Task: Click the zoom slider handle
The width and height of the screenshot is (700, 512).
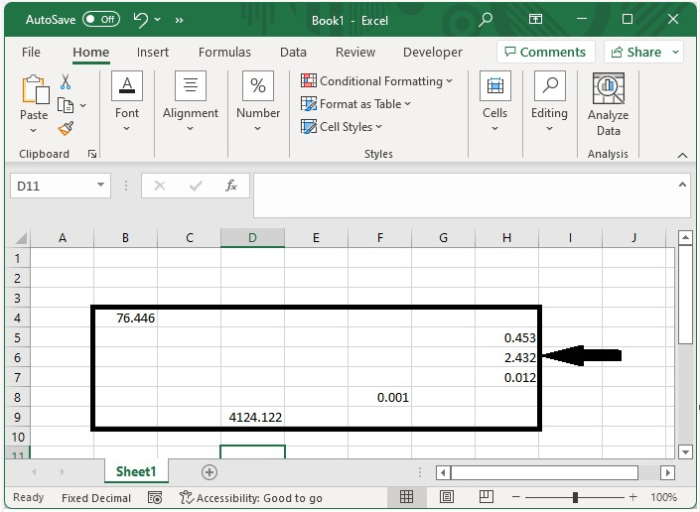Action: click(575, 497)
